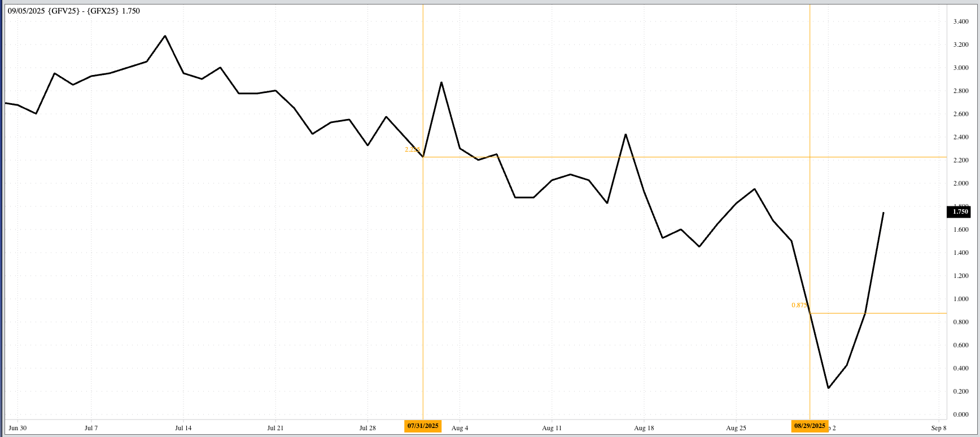The height and width of the screenshot is (437, 980).
Task: Select the black 1.750 current price tag
Action: pyautogui.click(x=960, y=211)
